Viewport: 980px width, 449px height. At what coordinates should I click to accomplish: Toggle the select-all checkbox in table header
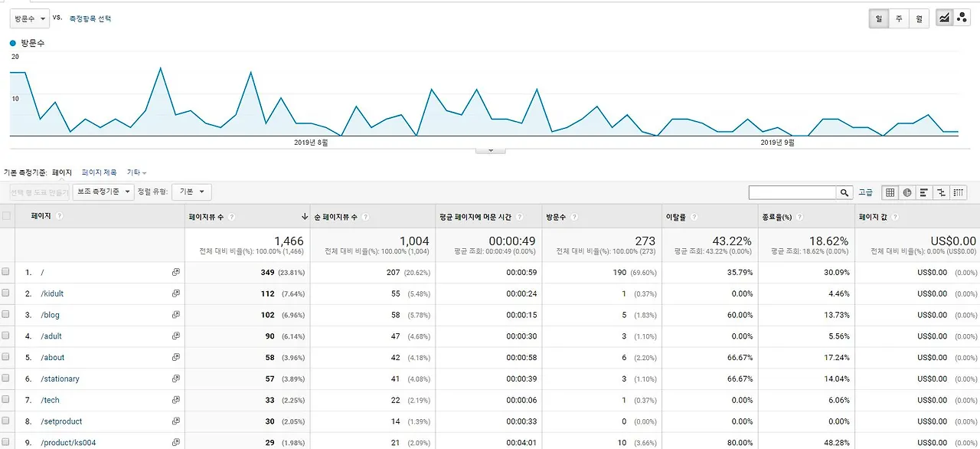pyautogui.click(x=7, y=216)
